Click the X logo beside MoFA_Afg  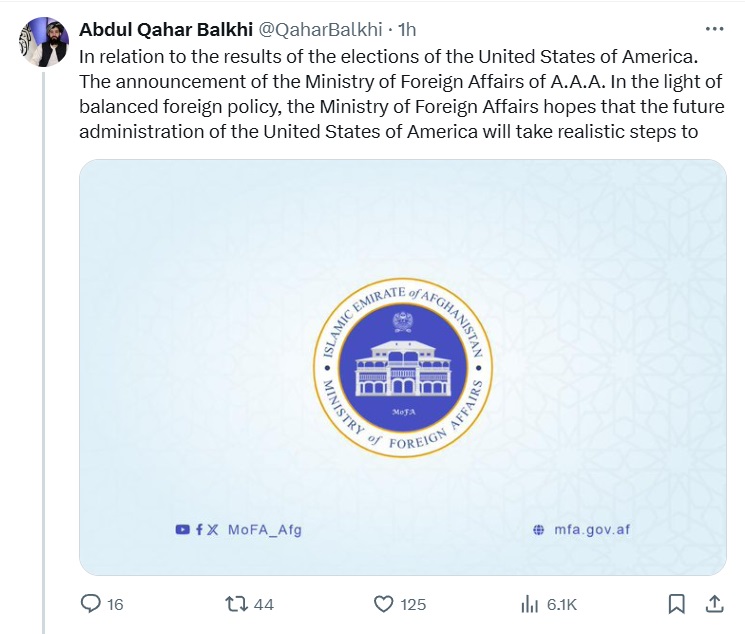[212, 529]
